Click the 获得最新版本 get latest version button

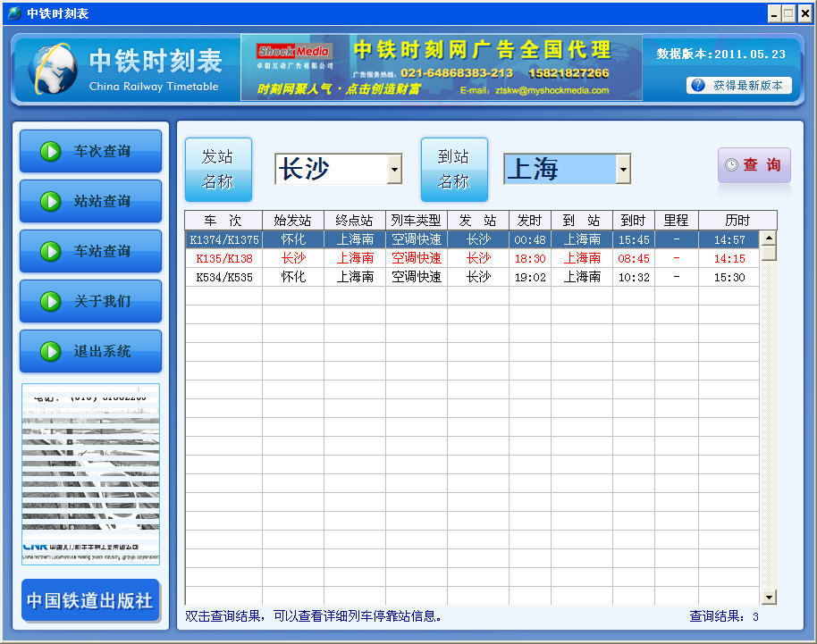tap(739, 86)
